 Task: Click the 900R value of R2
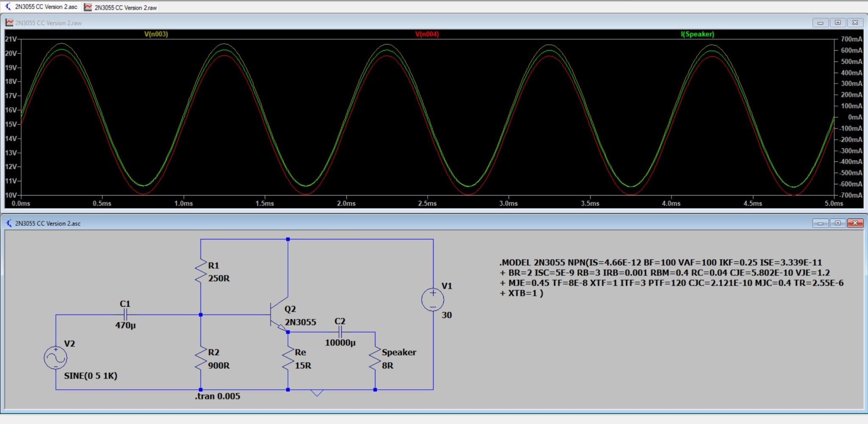pyautogui.click(x=219, y=365)
